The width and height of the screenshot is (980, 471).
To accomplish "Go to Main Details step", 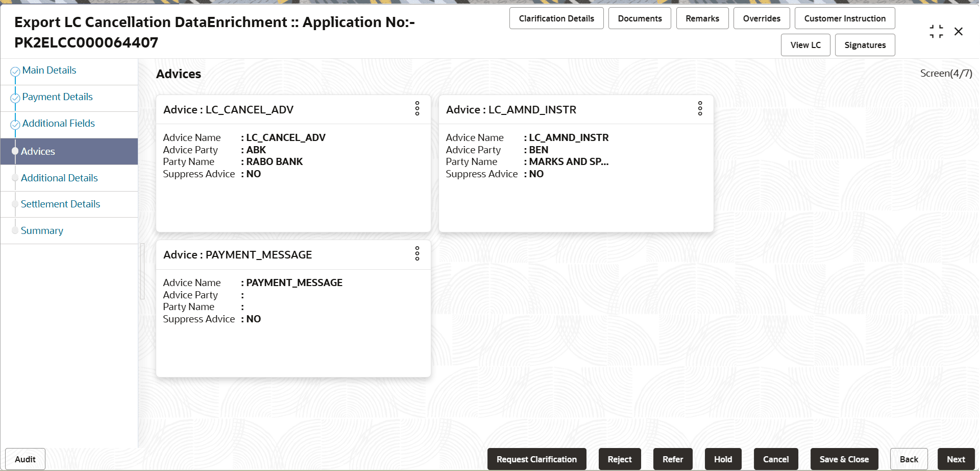I will (49, 70).
